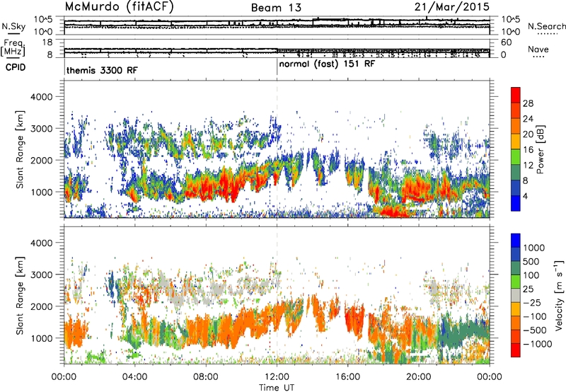
Task: Click the '16' power colorbar tick value
Action: point(528,150)
